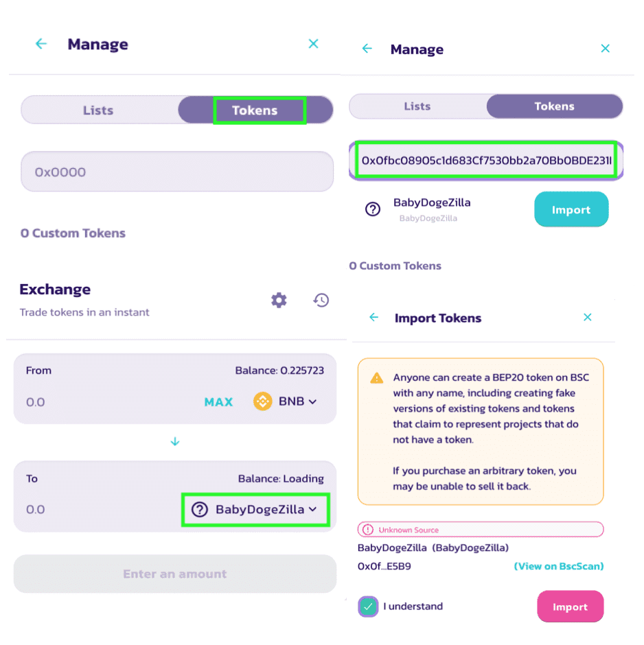Open exchange settings gear icon
The height and width of the screenshot is (645, 644).
pos(279,300)
